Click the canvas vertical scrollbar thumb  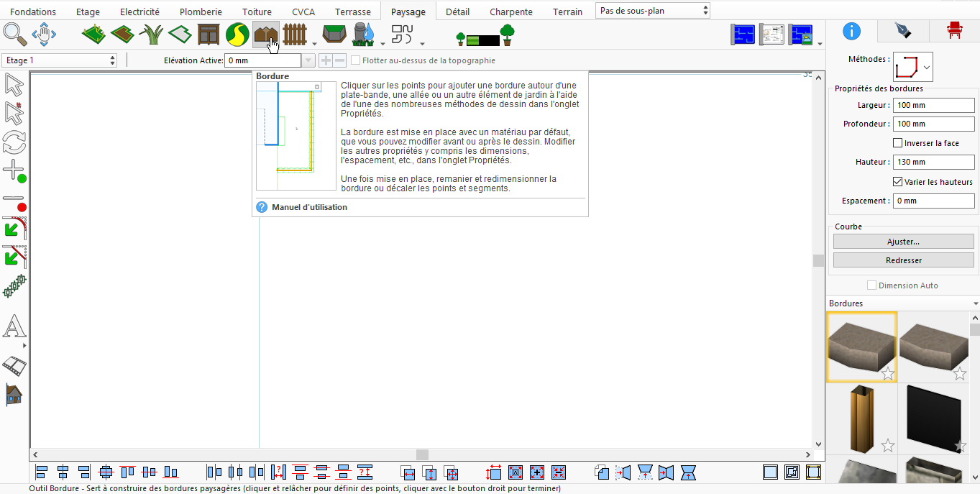point(818,260)
